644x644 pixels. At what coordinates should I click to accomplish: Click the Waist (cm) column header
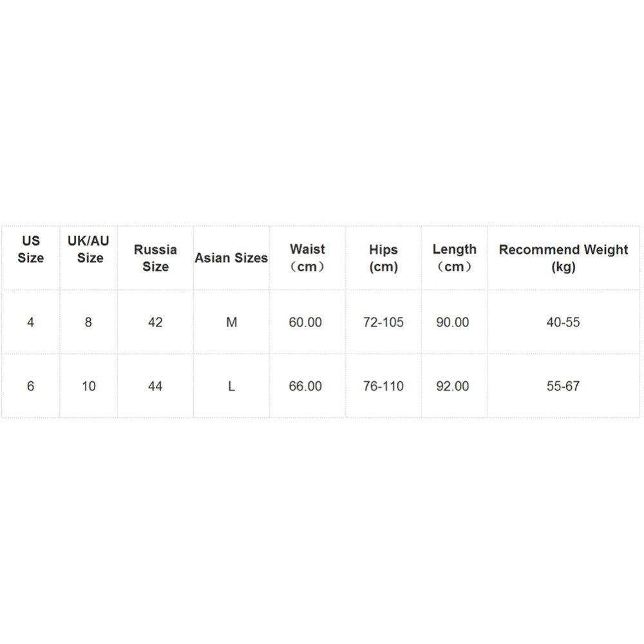[307, 258]
